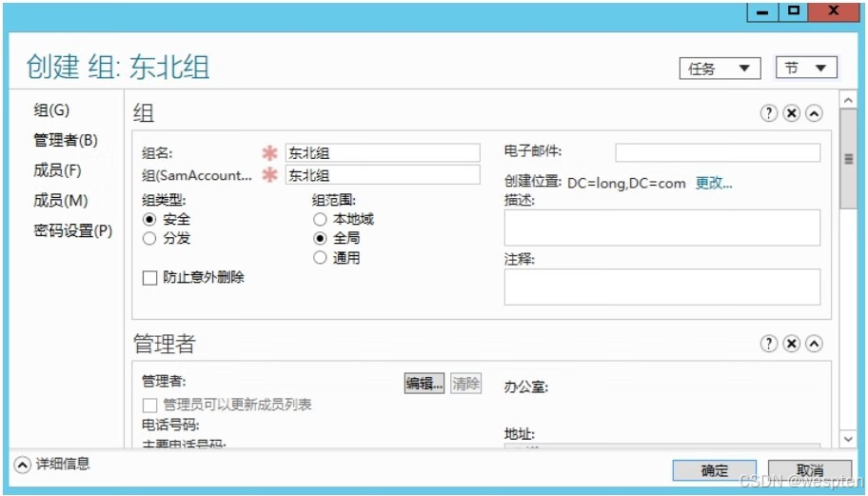Collapse the 管理者 section chevron
868x496 pixels.
814,344
